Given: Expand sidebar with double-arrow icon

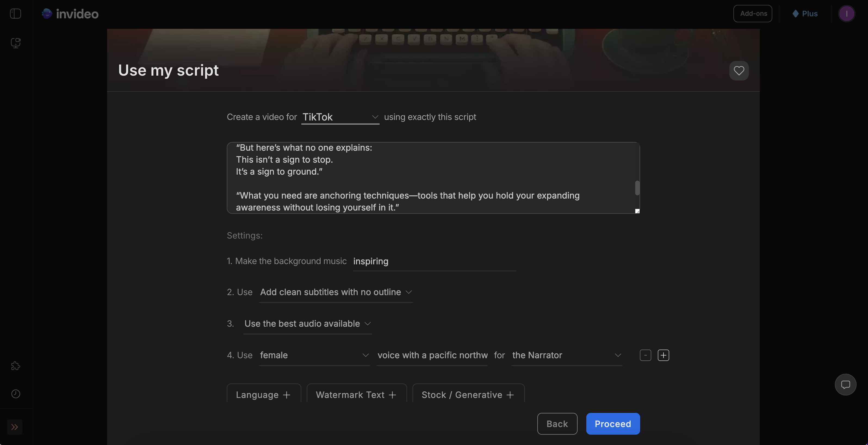Looking at the screenshot, I should (14, 427).
